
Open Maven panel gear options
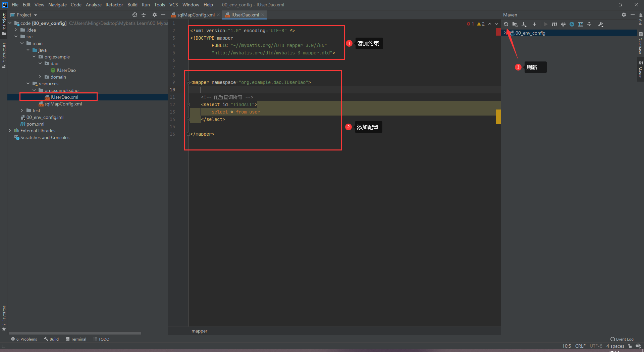tap(624, 15)
